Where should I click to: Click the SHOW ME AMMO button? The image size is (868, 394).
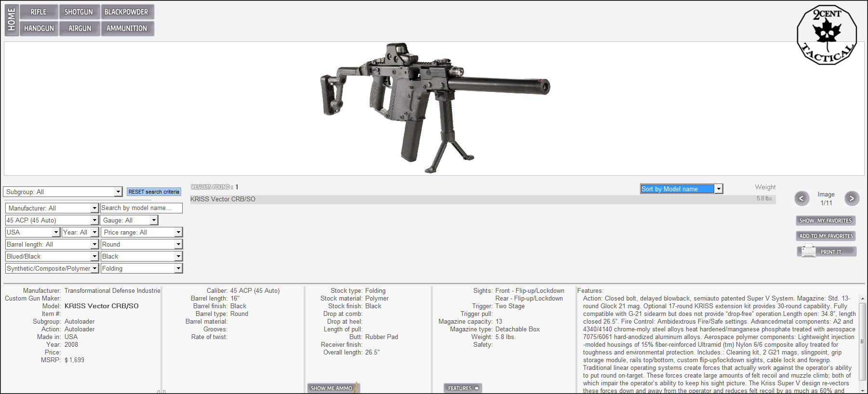click(x=334, y=388)
